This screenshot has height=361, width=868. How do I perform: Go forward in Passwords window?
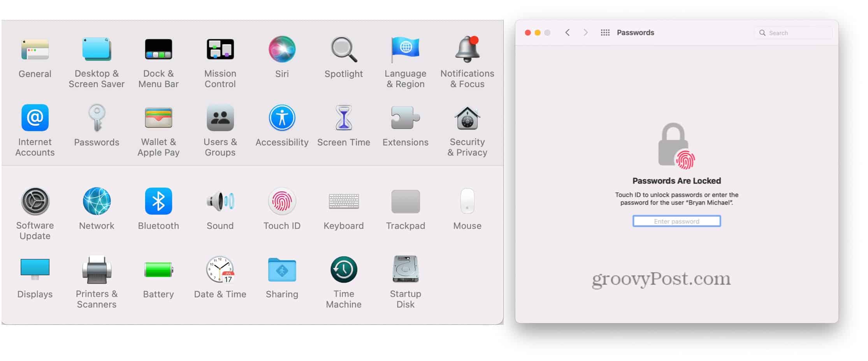click(x=585, y=32)
